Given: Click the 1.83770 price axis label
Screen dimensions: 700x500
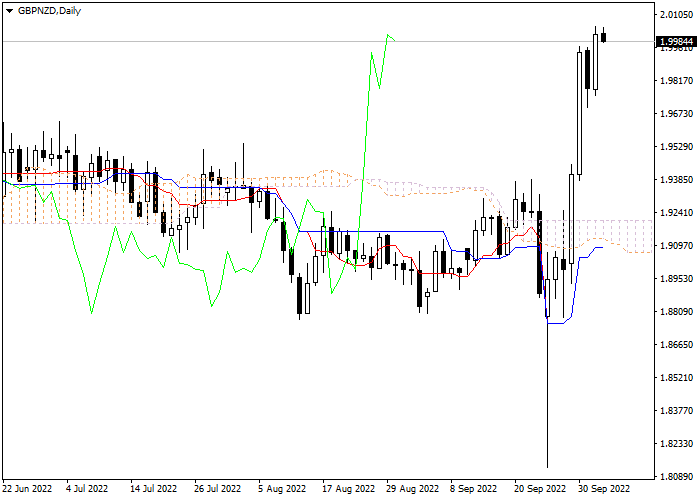Looking at the screenshot, I should pyautogui.click(x=676, y=411).
